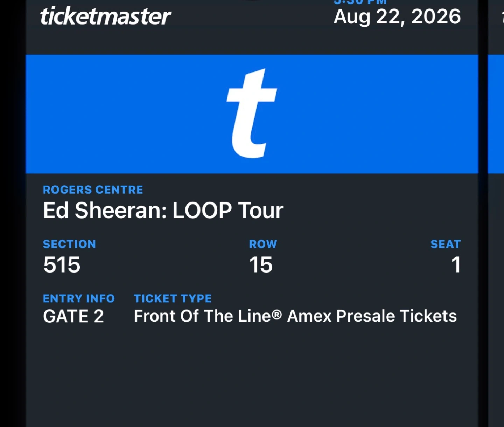
Task: Tap the ticketmaster wordmark logo
Action: [x=106, y=16]
